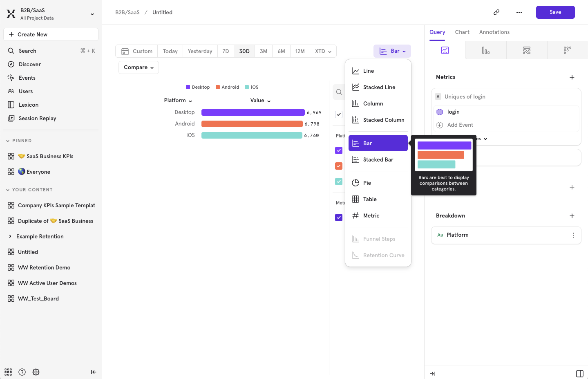
Task: Select the Retention report icon
Action: [x=567, y=50]
